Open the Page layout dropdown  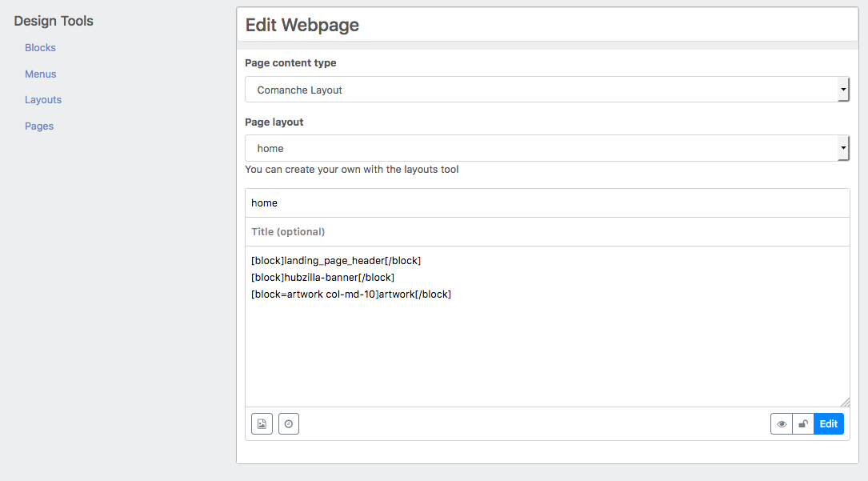(x=546, y=148)
